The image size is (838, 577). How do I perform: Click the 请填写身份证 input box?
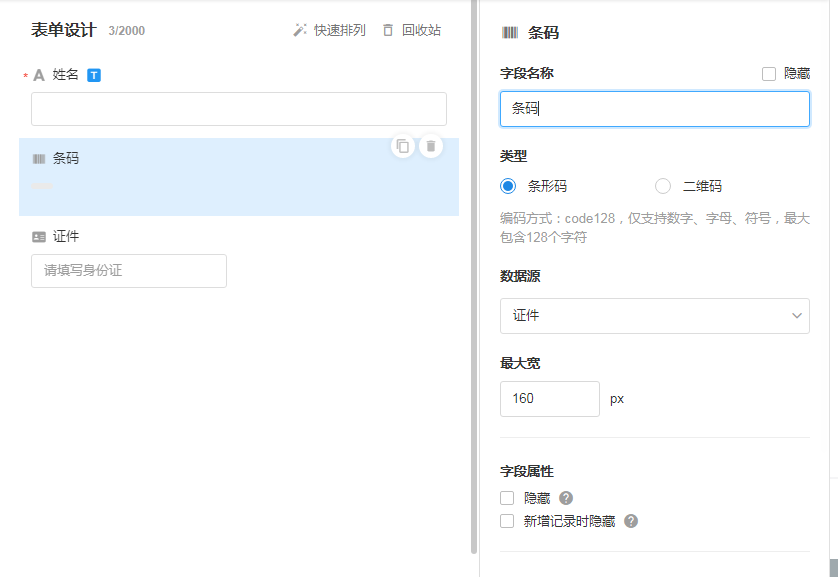click(x=129, y=271)
